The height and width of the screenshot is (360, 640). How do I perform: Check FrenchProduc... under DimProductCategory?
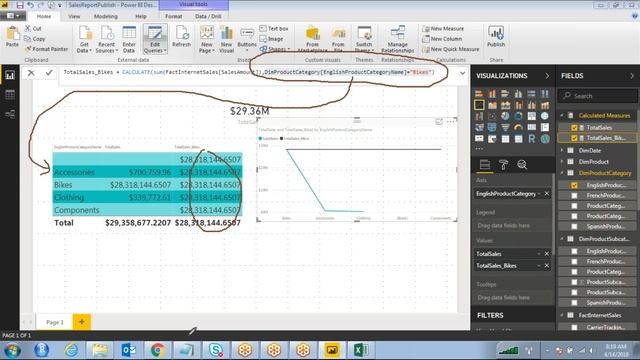pyautogui.click(x=574, y=196)
